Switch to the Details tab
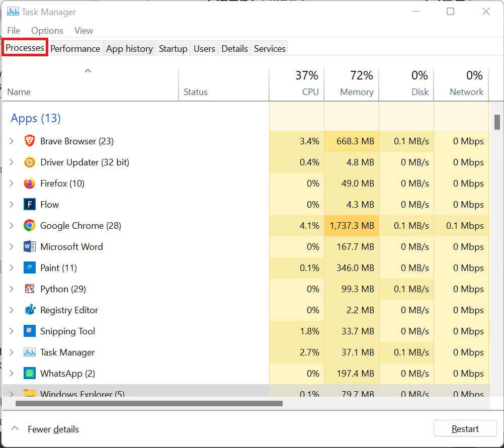 pyautogui.click(x=234, y=49)
